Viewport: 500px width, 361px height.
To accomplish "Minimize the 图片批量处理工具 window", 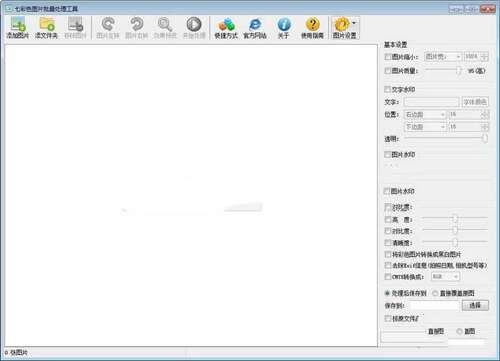I will click(x=455, y=9).
